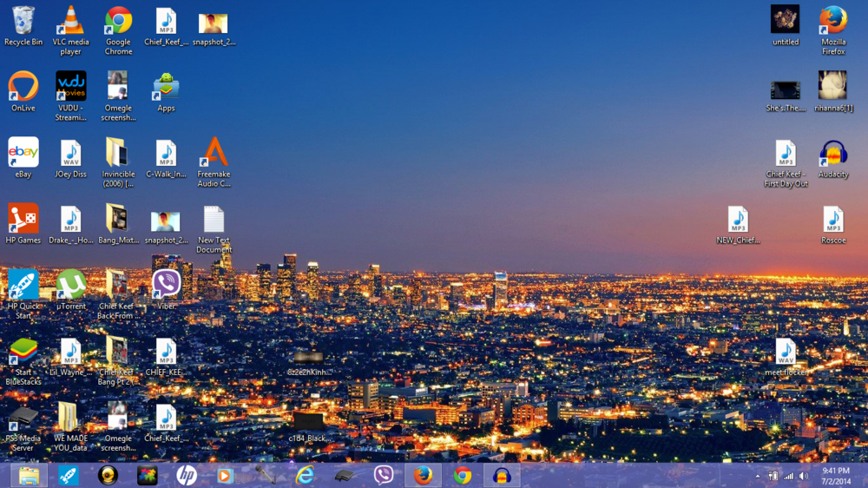
Task: Select the OnLive desktop icon
Action: (x=23, y=91)
